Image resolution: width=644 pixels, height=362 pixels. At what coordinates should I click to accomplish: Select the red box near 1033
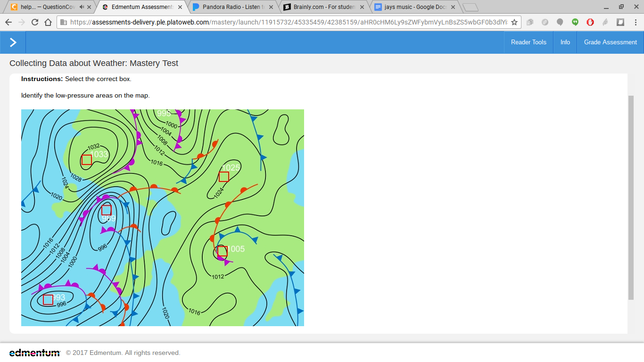coord(87,160)
